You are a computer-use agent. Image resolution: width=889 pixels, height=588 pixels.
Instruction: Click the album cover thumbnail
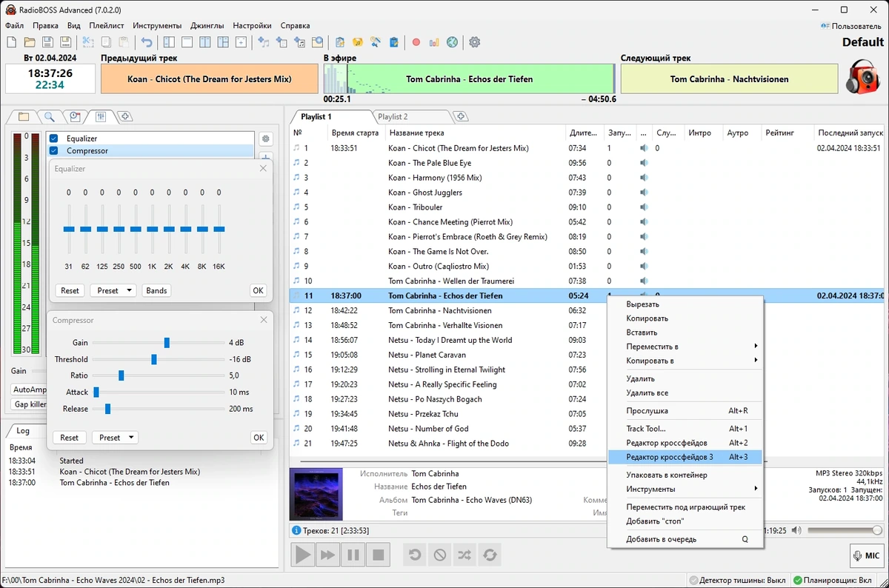(316, 493)
